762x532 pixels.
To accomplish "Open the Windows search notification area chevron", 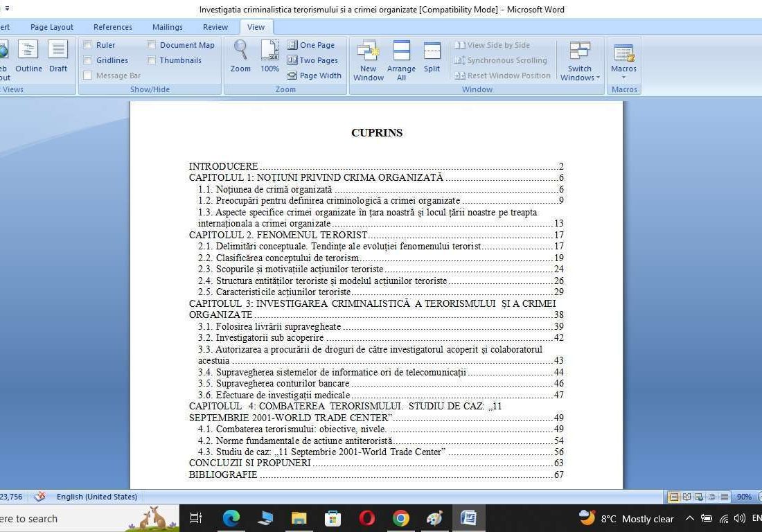I will [689, 518].
